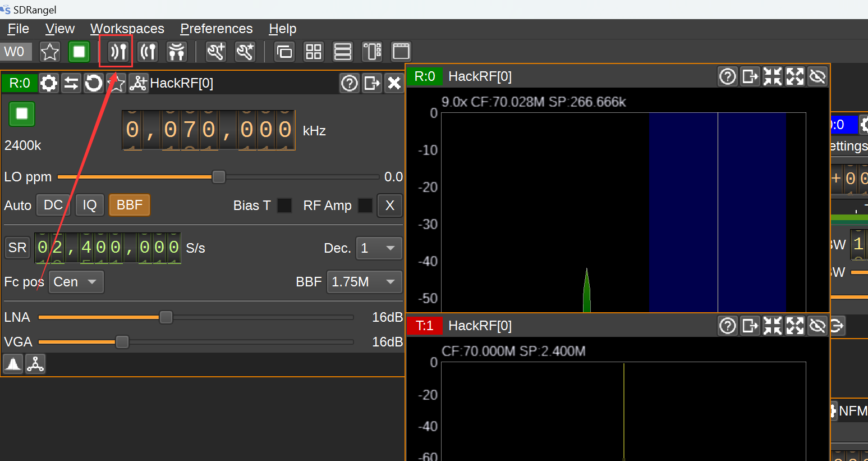Toggle the device acquisition start/stop button
The width and height of the screenshot is (868, 461).
(22, 114)
